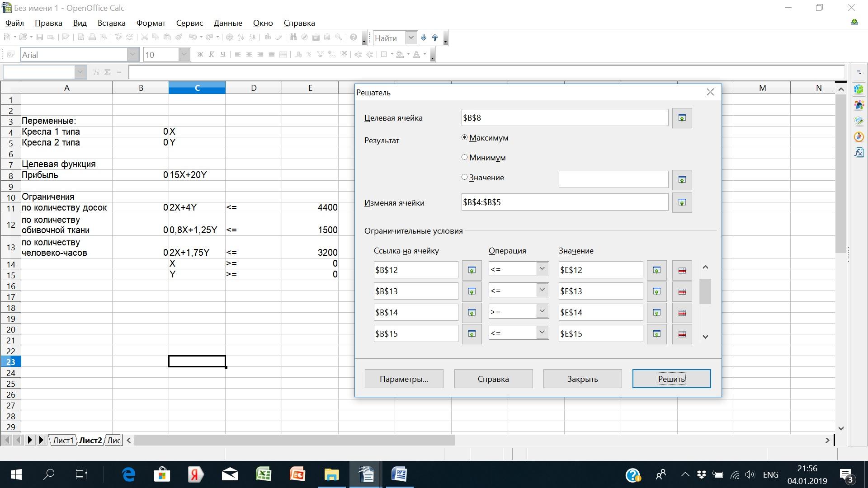Click the Insert Chart toolbar icon
The width and height of the screenshot is (868, 488).
point(268,38)
